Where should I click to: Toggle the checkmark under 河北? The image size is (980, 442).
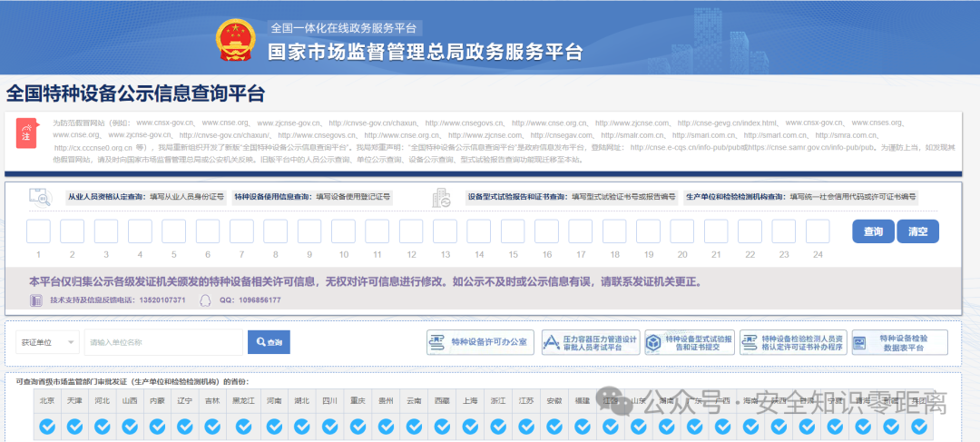[x=102, y=427]
